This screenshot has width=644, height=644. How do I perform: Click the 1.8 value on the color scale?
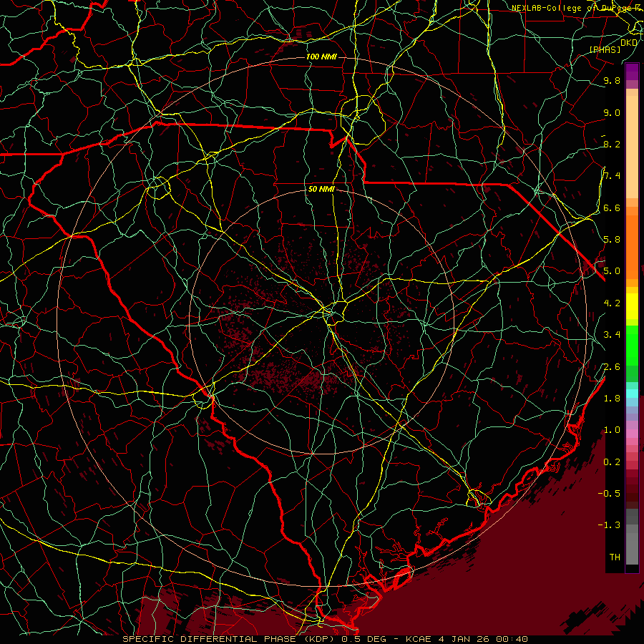click(612, 399)
